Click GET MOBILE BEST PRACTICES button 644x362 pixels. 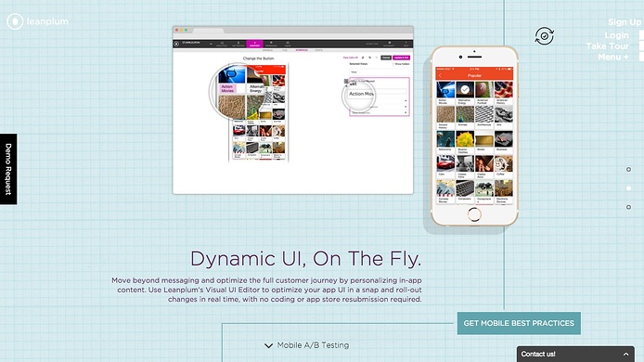[519, 323]
